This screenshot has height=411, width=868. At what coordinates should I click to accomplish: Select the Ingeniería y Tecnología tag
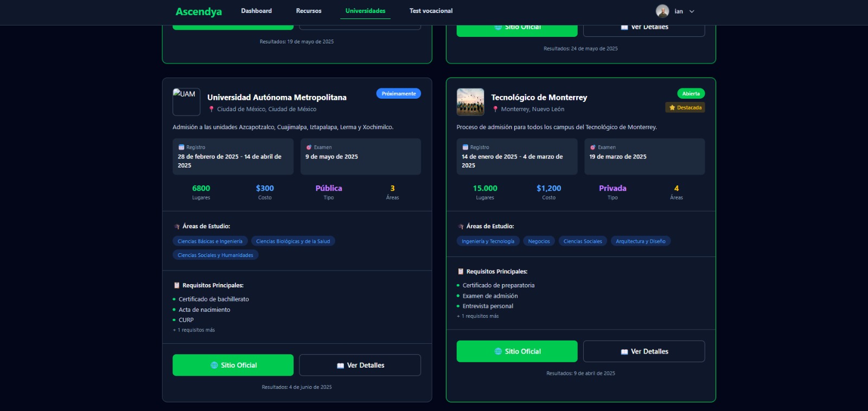click(x=488, y=241)
